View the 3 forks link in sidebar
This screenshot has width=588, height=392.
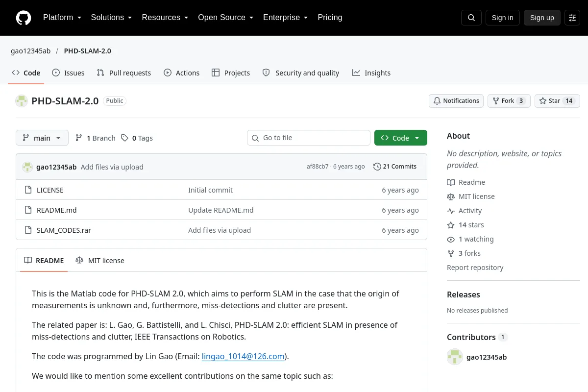(464, 253)
